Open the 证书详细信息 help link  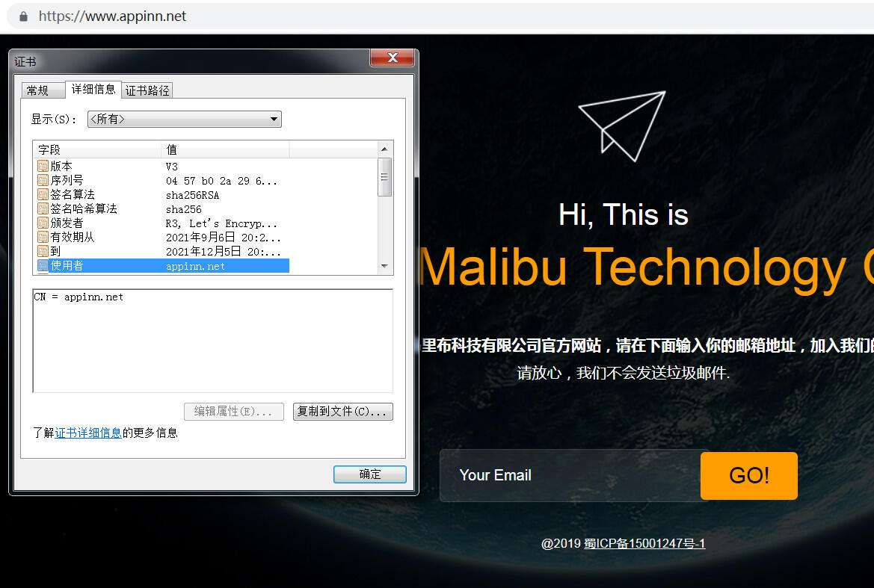pyautogui.click(x=88, y=433)
